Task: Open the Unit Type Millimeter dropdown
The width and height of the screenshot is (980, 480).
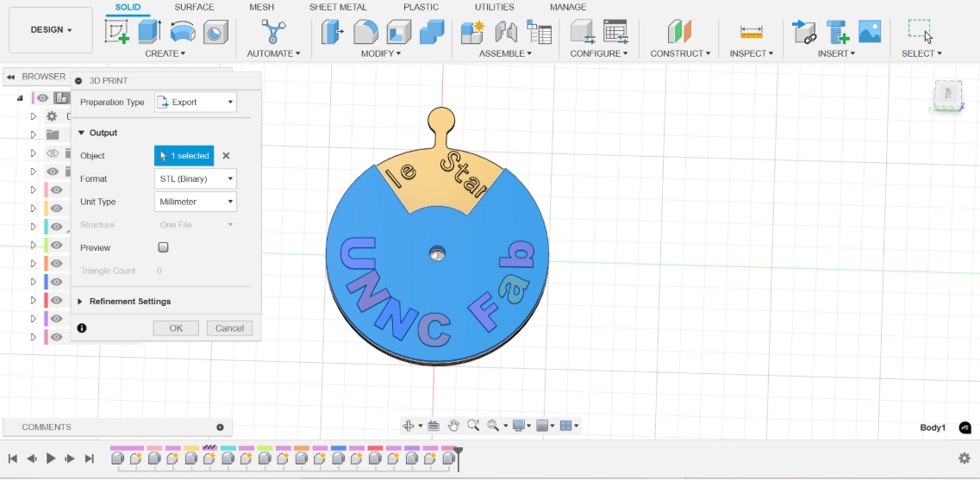Action: point(196,202)
